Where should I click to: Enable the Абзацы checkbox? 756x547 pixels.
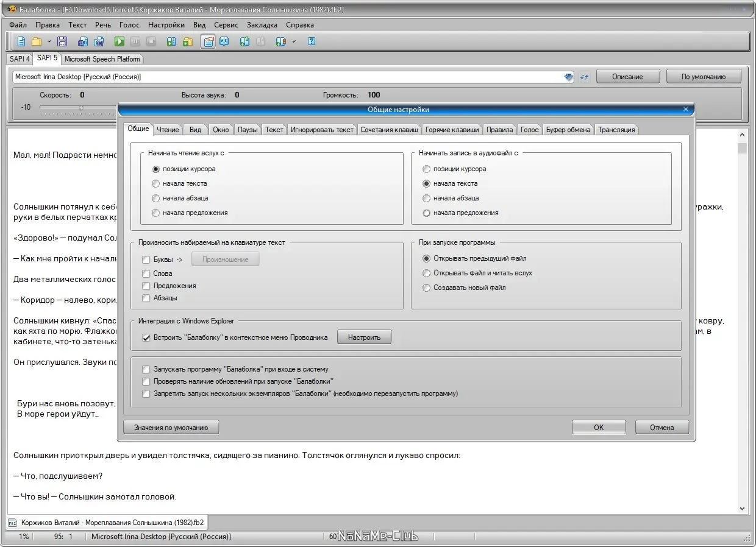(146, 298)
